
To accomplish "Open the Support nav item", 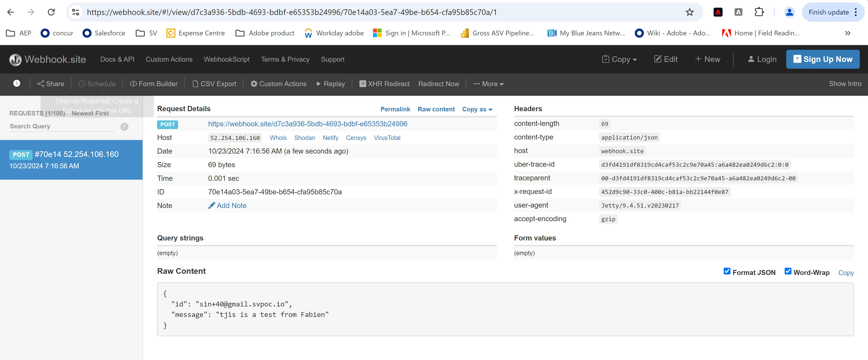I will point(332,59).
